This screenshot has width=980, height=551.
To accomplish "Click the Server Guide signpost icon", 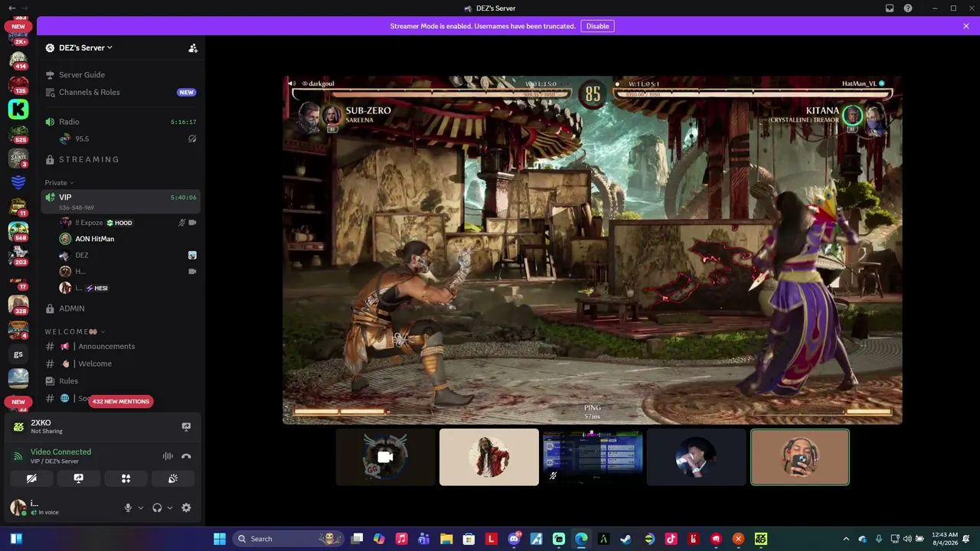I will [50, 75].
